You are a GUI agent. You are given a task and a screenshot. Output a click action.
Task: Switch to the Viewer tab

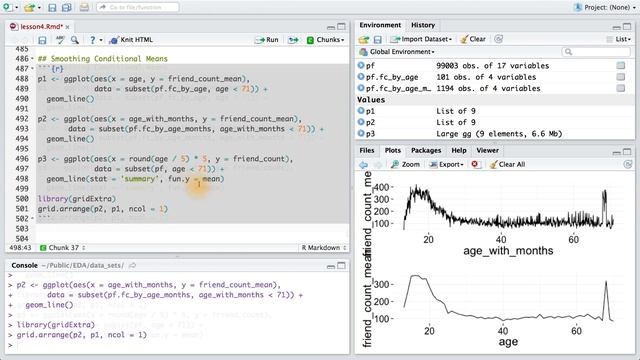[487, 151]
